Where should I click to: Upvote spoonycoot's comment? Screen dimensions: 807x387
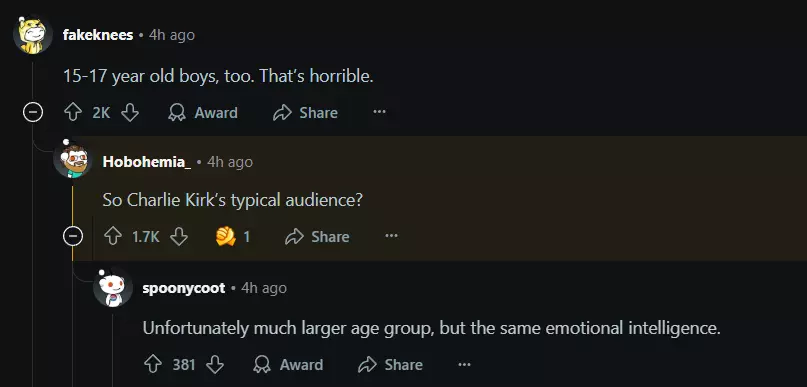[x=153, y=365]
